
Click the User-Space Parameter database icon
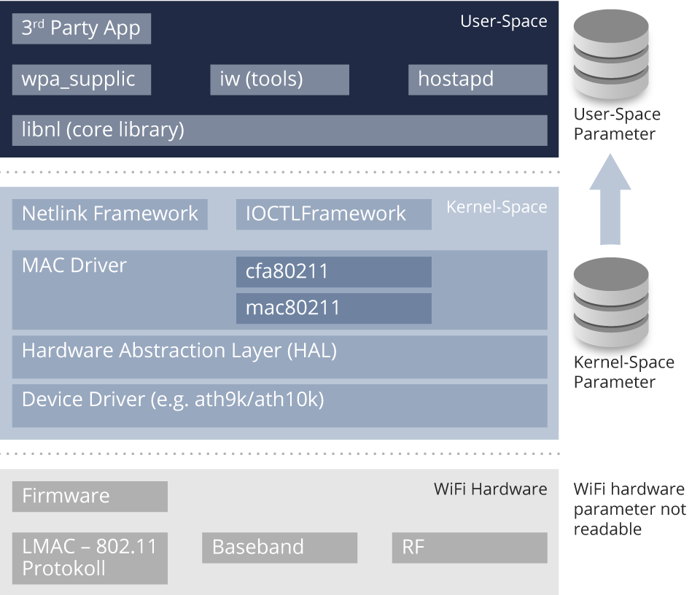point(611,55)
